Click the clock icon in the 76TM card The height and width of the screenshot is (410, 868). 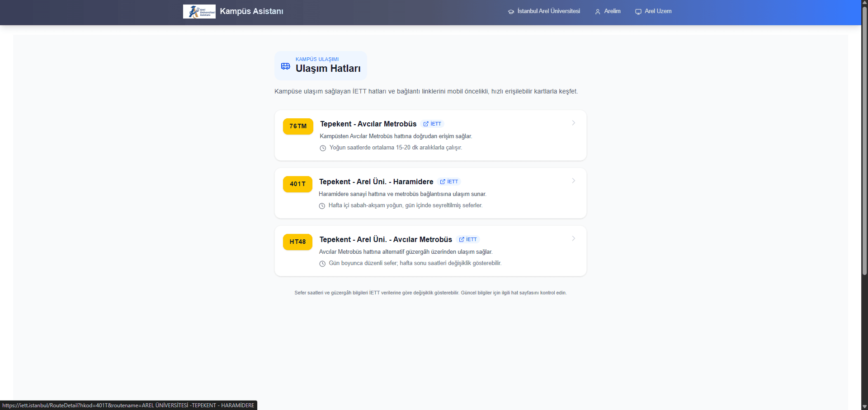[x=323, y=148]
